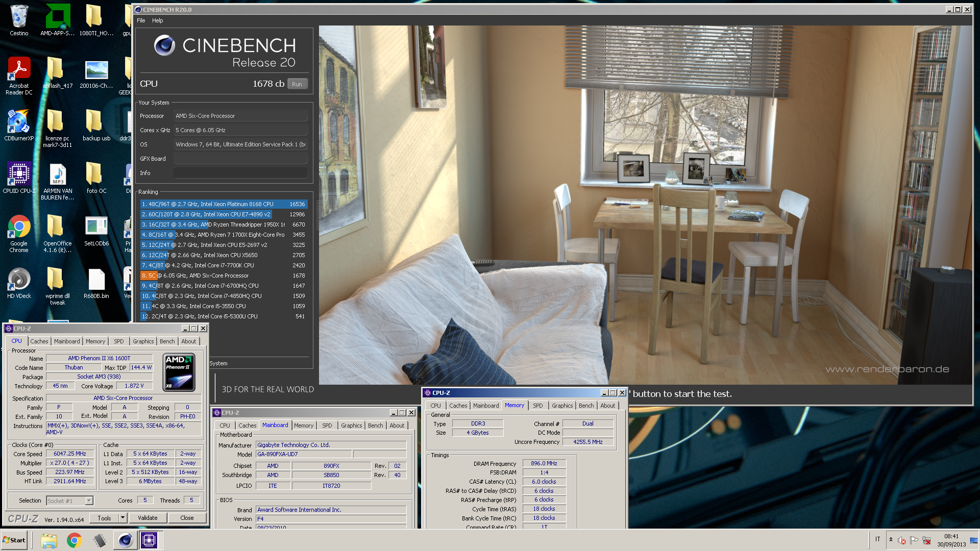Open Graphics tab in right CPU-Z window

[x=562, y=406]
